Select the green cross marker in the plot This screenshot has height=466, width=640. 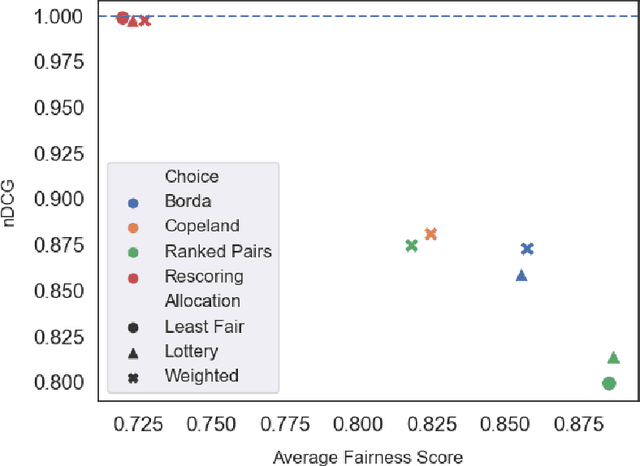[411, 245]
